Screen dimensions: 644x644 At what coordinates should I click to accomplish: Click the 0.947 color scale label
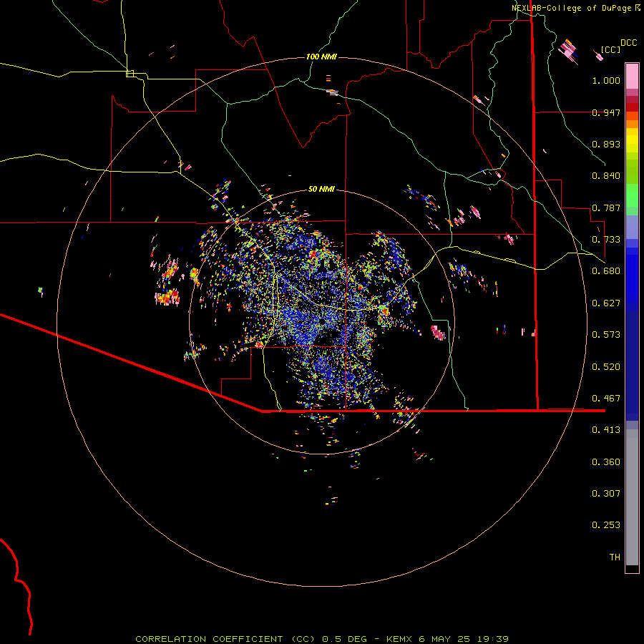606,112
